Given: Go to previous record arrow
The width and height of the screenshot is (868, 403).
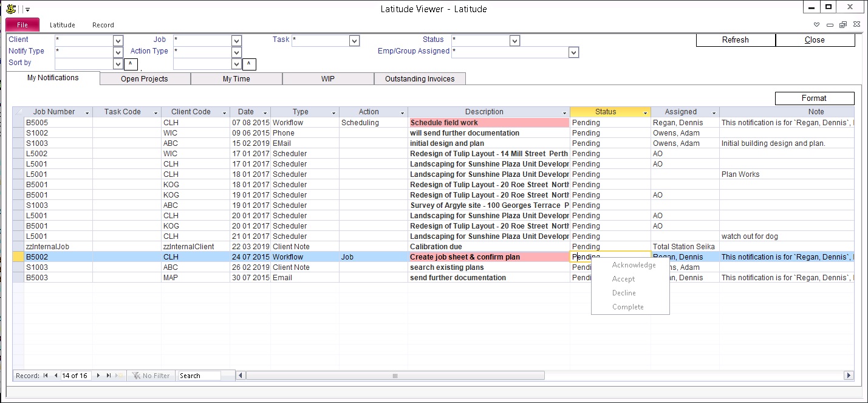Looking at the screenshot, I should [x=56, y=376].
